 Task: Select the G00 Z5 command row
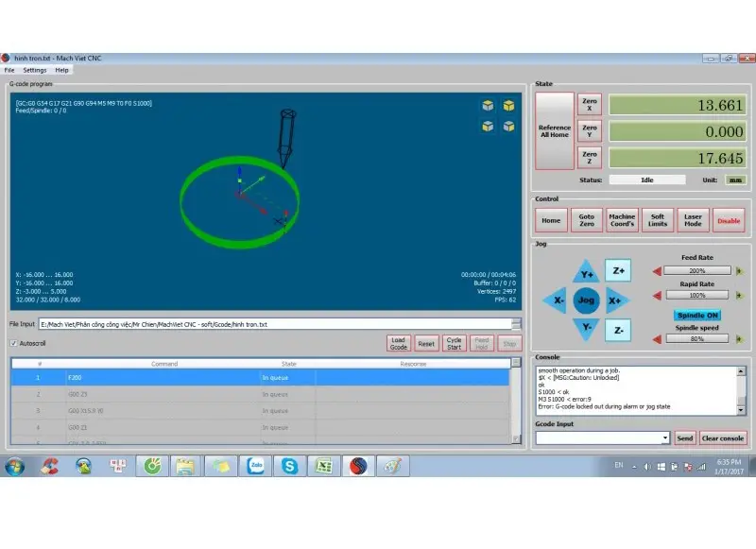pyautogui.click(x=261, y=394)
